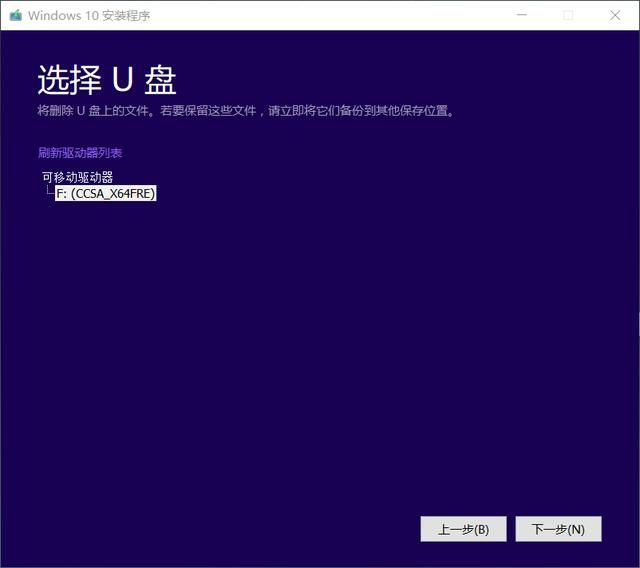Click the 上一步(B) back button
The height and width of the screenshot is (568, 640).
(x=463, y=529)
